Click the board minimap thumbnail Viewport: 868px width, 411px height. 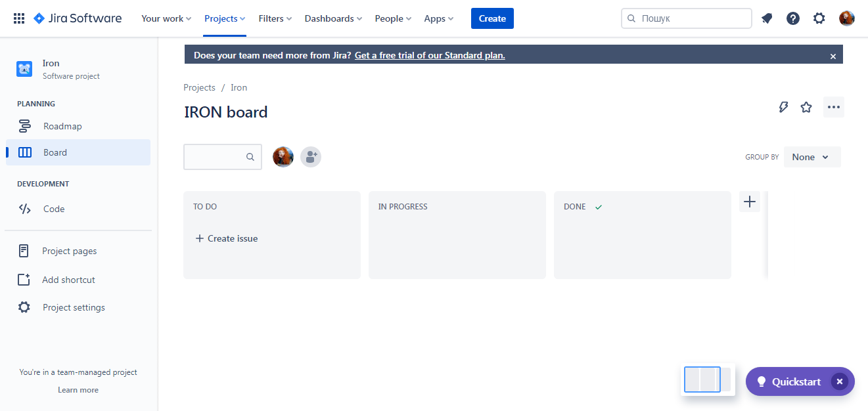[708, 379]
